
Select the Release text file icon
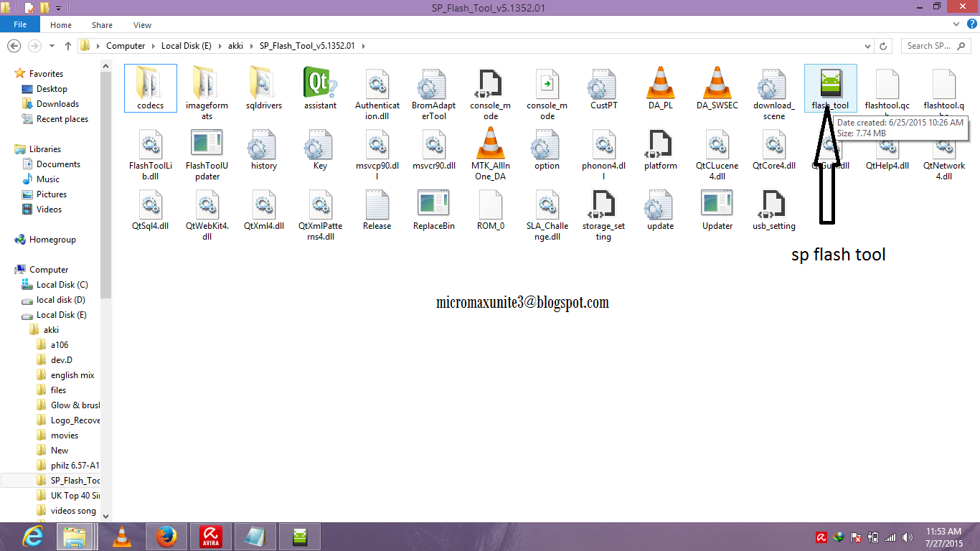[x=377, y=203]
